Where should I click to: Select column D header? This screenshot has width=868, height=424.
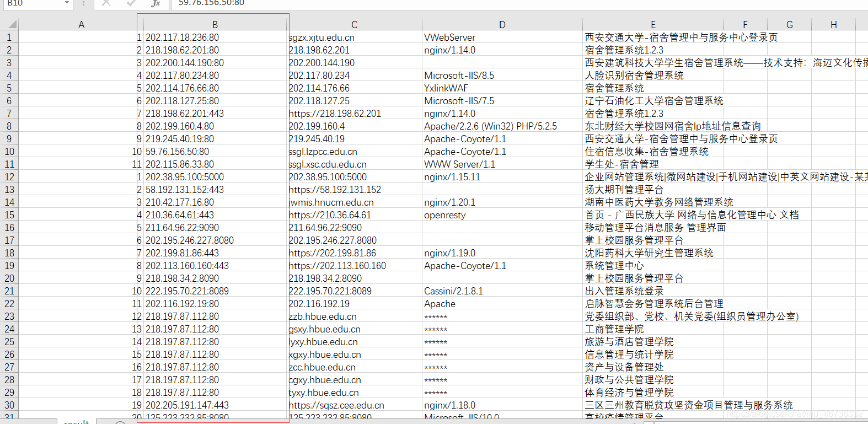[x=502, y=24]
